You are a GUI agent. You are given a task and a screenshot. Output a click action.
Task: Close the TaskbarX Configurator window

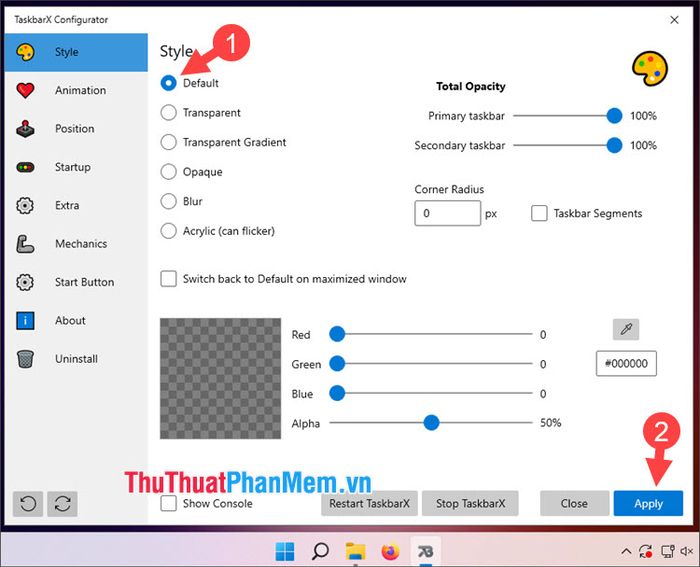(x=674, y=20)
